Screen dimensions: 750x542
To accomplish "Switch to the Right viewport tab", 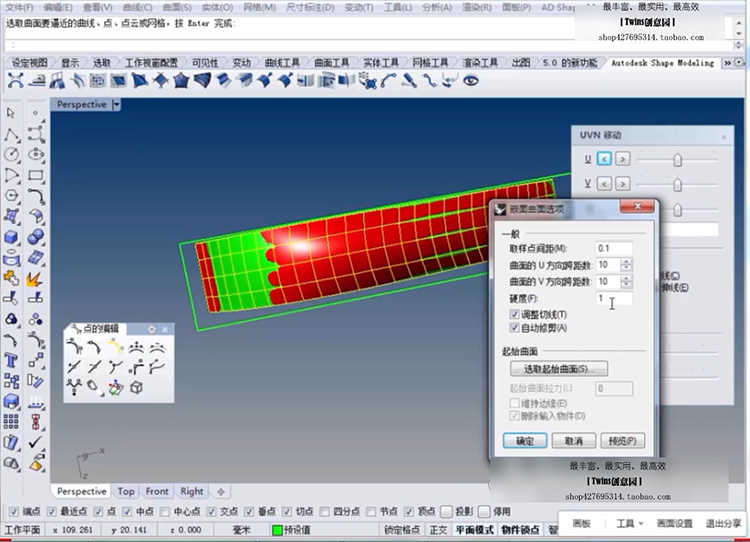I will (x=192, y=491).
